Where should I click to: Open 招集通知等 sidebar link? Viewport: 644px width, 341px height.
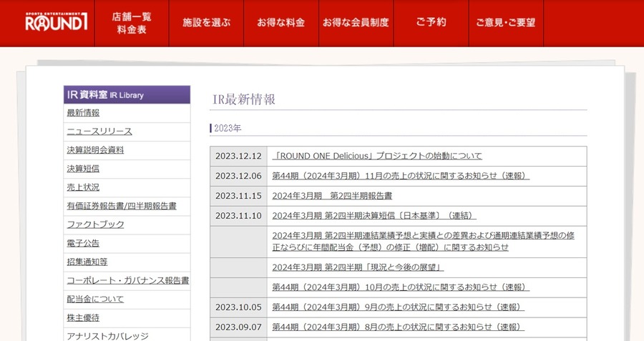(x=87, y=262)
